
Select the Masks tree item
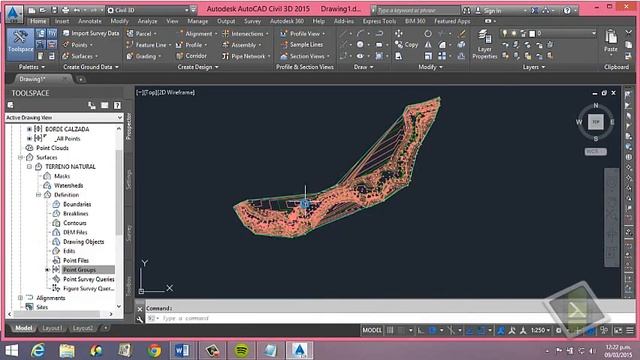(62, 176)
